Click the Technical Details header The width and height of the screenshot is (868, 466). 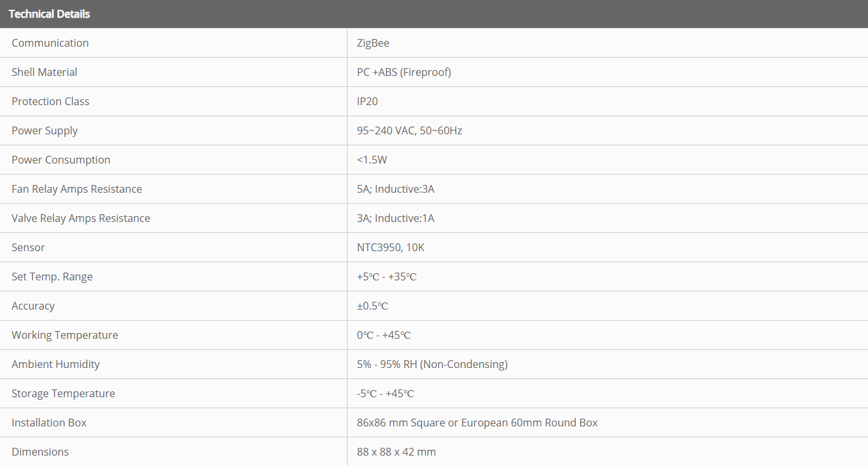(x=49, y=14)
